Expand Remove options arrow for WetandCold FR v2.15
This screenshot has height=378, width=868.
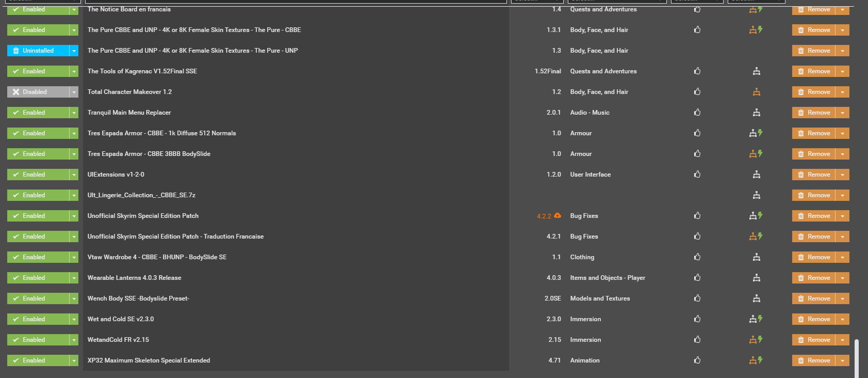(x=842, y=340)
